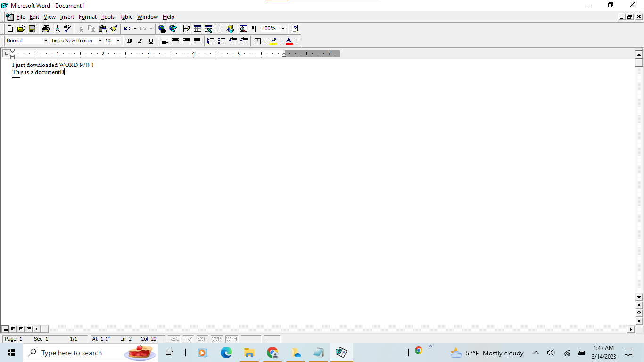The height and width of the screenshot is (362, 644).
Task: Click the Insert Hyperlink icon
Action: 161,28
